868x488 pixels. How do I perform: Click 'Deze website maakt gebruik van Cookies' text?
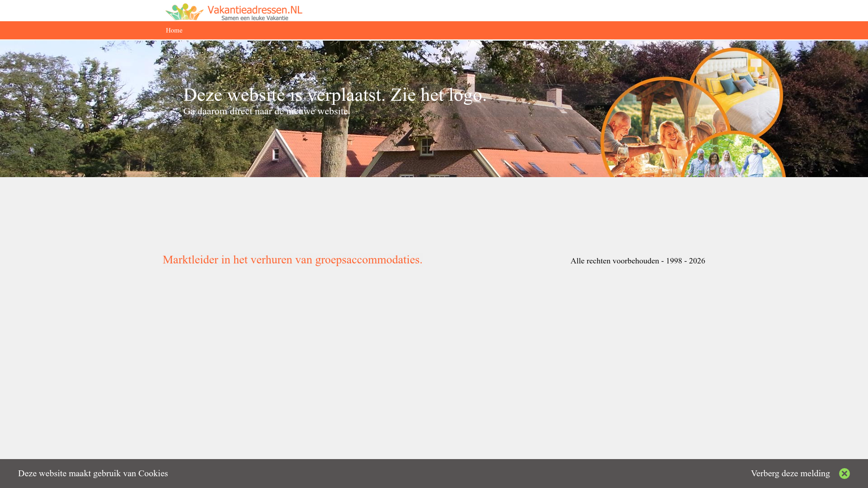click(x=93, y=474)
